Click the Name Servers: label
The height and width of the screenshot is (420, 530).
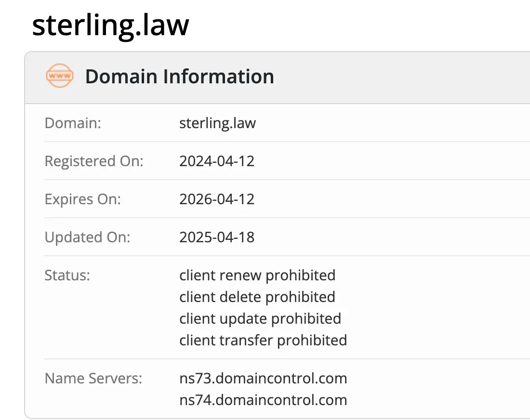tap(93, 378)
